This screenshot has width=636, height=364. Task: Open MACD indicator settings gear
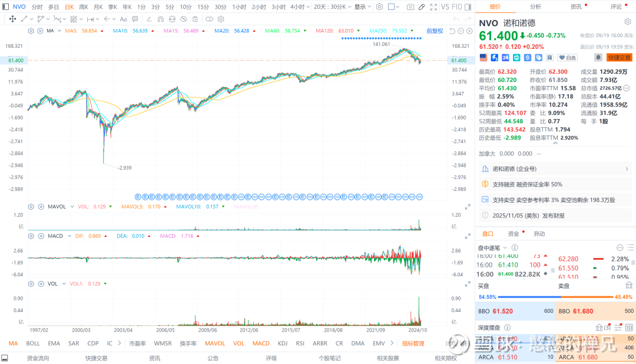(x=31, y=236)
